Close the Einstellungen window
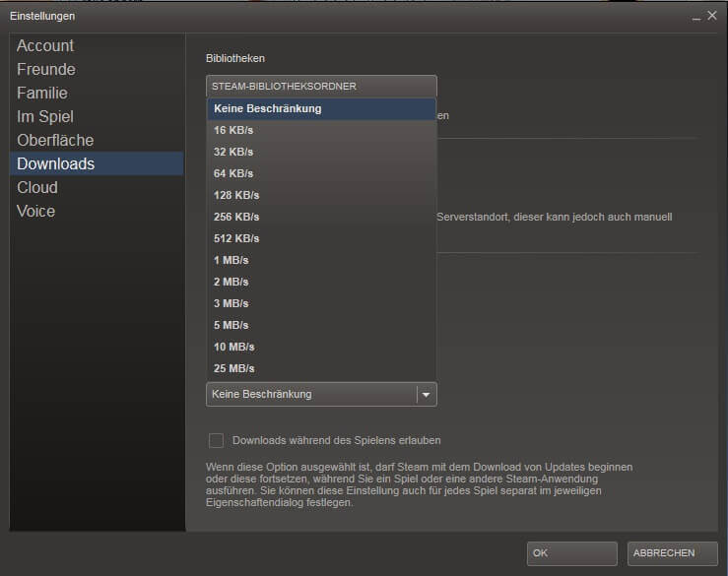Viewport: 728px width, 576px height. (x=712, y=16)
